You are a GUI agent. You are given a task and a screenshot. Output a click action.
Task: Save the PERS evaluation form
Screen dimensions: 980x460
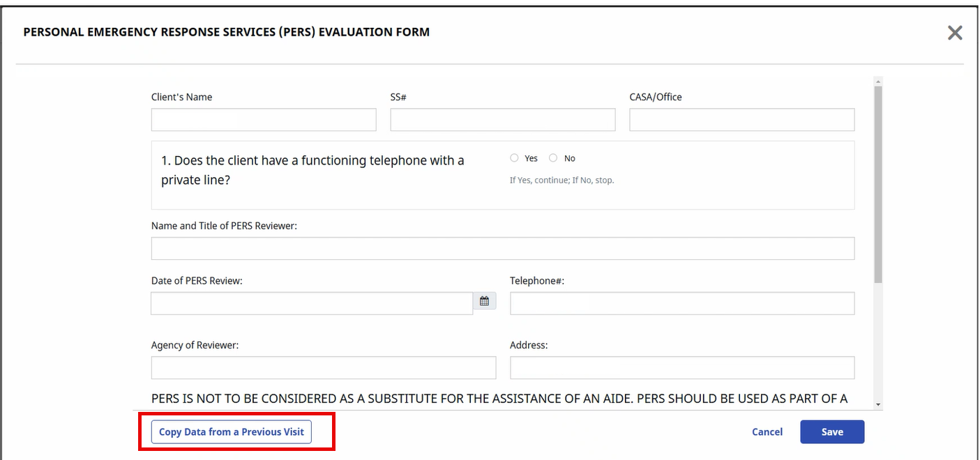click(831, 432)
